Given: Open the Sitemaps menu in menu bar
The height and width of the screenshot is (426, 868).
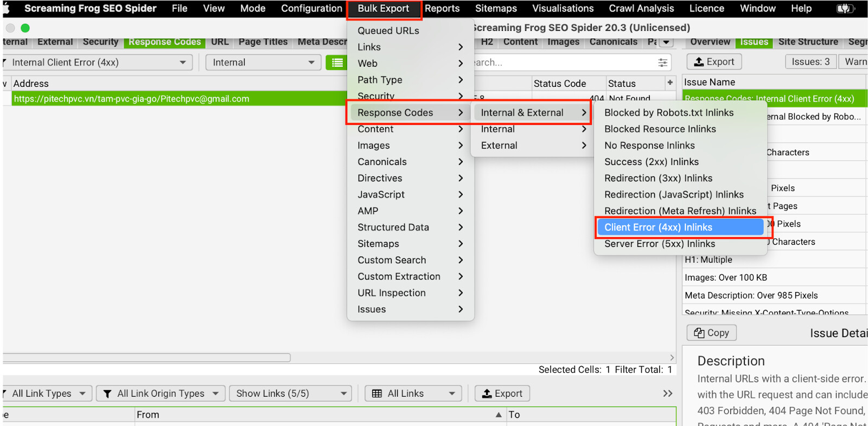Looking at the screenshot, I should [x=496, y=8].
